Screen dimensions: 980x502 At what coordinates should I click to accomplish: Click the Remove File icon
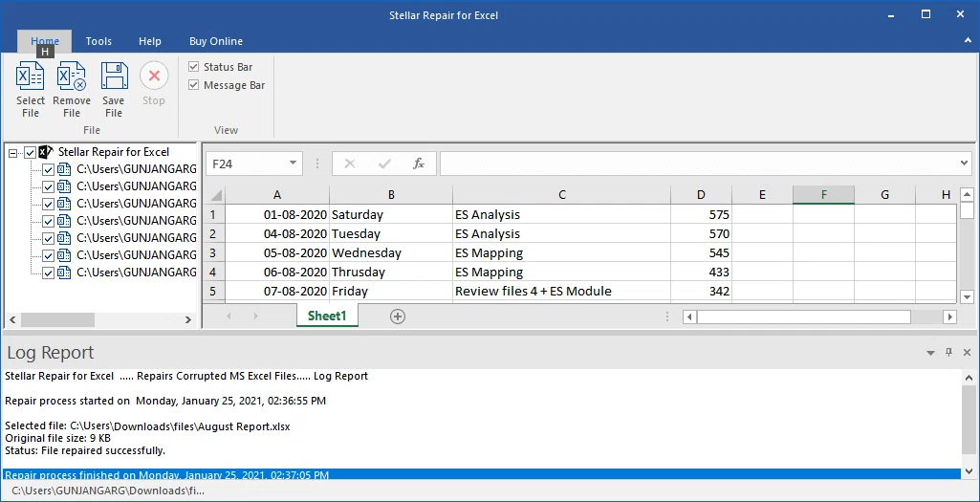tap(72, 76)
